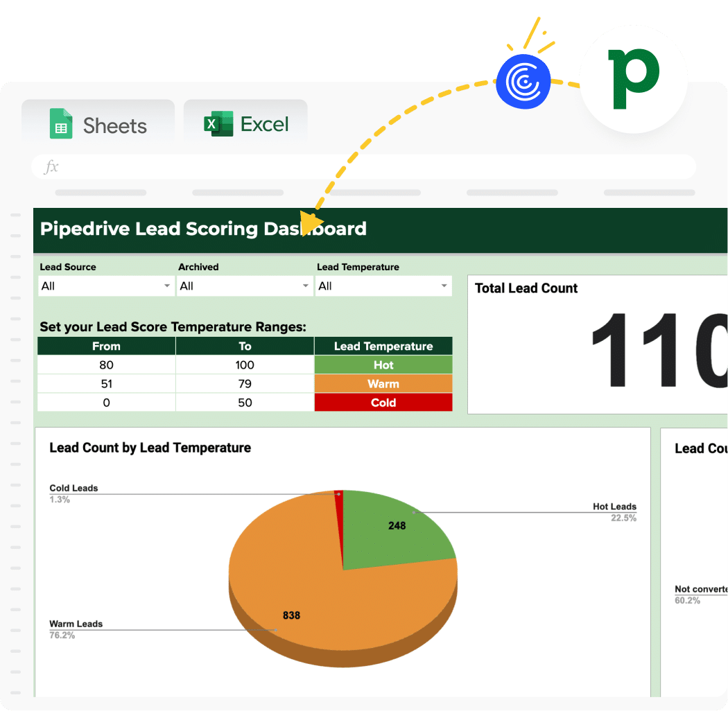
Task: Click the 60.2% label in right chart
Action: pos(687,601)
